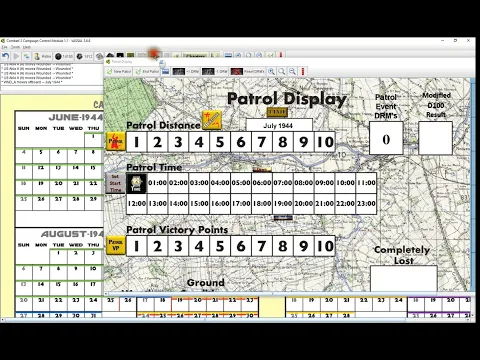Undo the last move in main toolbar
The width and height of the screenshot is (480, 360).
[6, 56]
